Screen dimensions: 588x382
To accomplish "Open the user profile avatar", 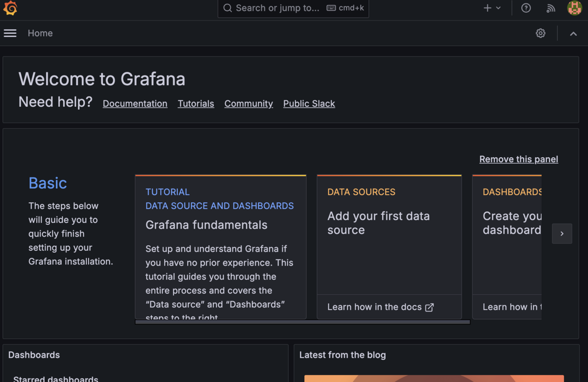I will (x=574, y=8).
